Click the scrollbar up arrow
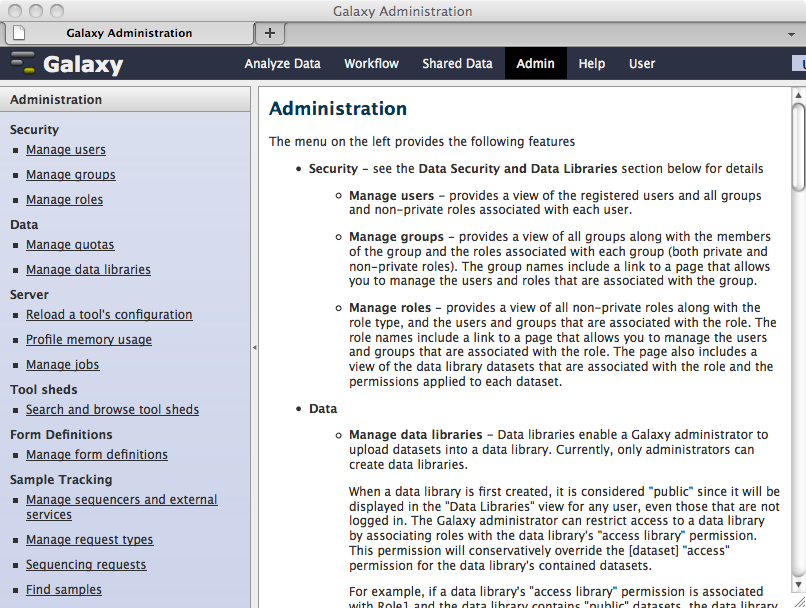This screenshot has height=608, width=806. pyautogui.click(x=798, y=95)
